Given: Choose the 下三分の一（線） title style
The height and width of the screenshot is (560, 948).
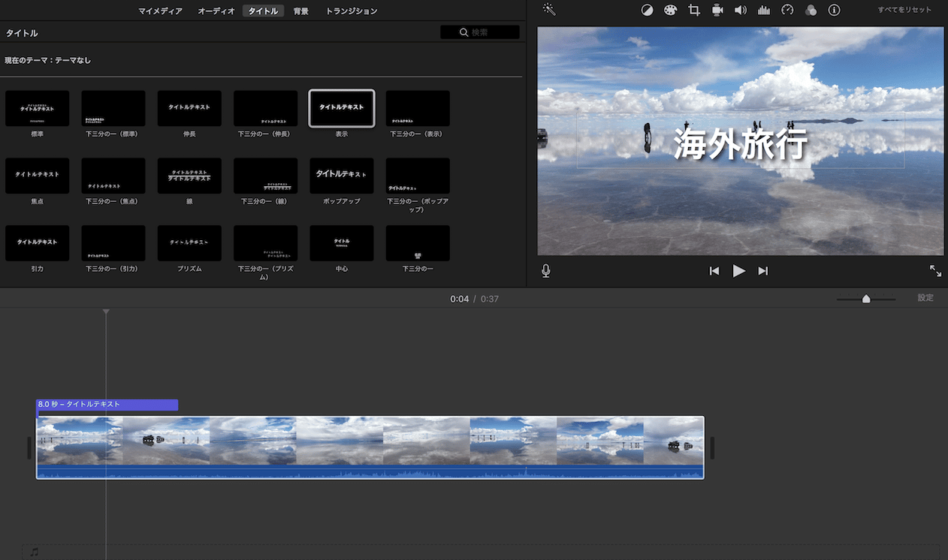Looking at the screenshot, I should click(265, 176).
